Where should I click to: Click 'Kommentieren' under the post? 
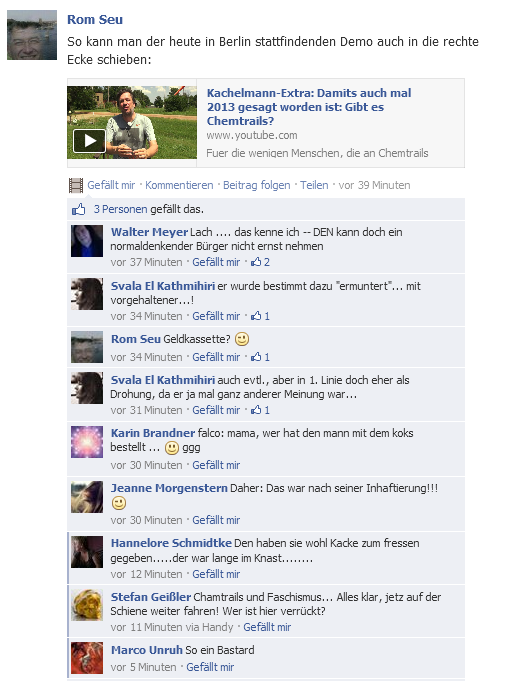[179, 185]
